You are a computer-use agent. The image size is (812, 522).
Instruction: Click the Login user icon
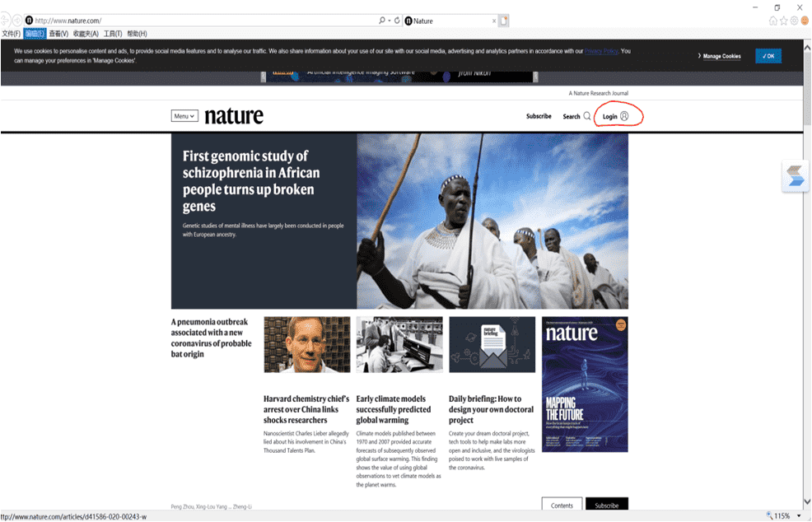tap(624, 116)
